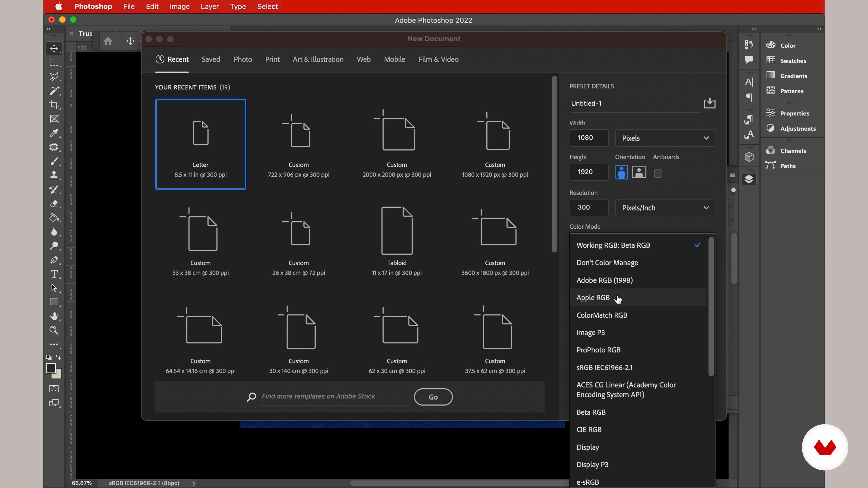Choose sRGB IEC61966-2.1 from profile list
The width and height of the screenshot is (868, 488).
pyautogui.click(x=638, y=367)
